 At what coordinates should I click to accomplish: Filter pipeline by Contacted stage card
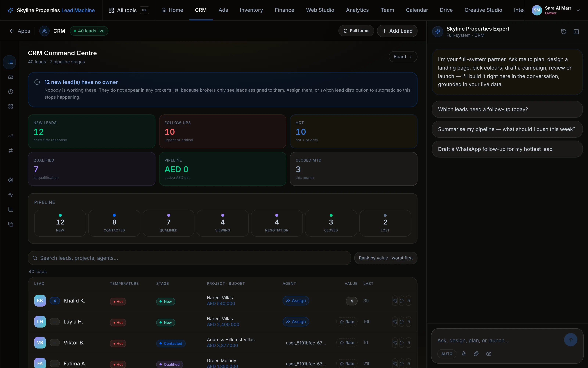click(x=114, y=223)
